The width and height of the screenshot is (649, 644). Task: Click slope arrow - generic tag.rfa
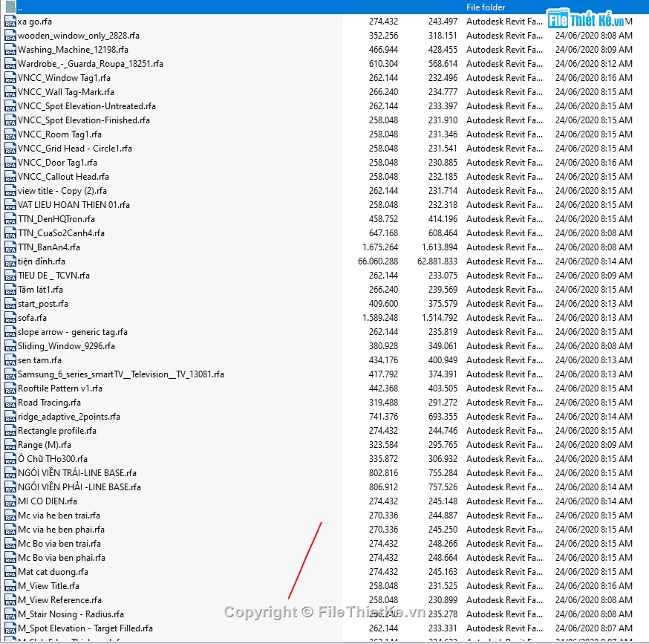click(x=73, y=332)
